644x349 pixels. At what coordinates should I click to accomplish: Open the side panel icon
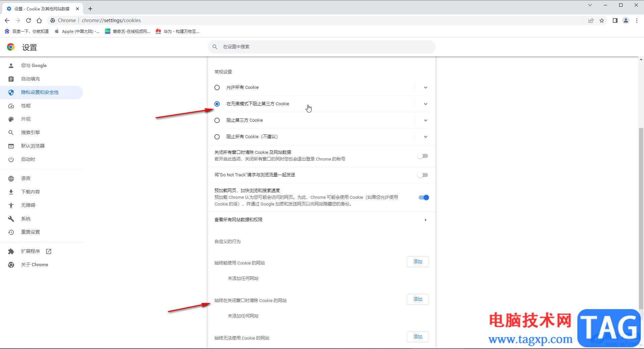(615, 20)
